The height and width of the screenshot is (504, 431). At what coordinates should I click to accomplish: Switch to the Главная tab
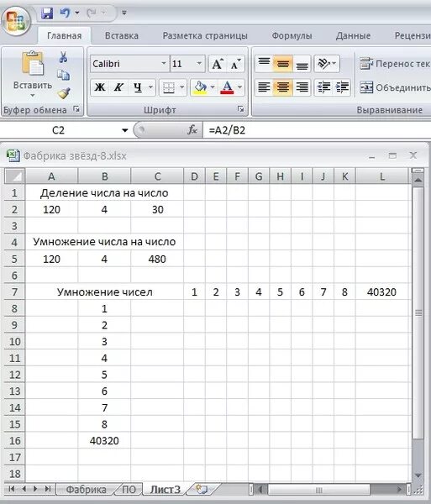(x=65, y=35)
